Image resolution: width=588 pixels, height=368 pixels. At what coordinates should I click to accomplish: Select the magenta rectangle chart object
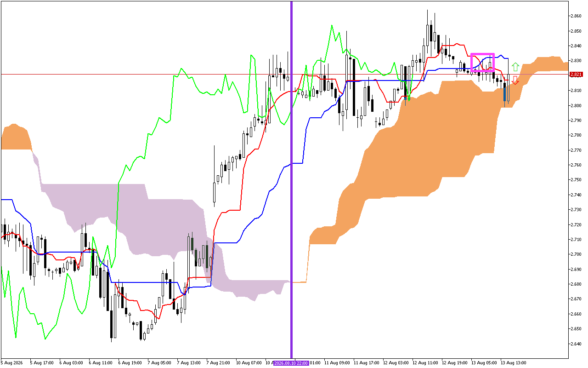pos(482,63)
